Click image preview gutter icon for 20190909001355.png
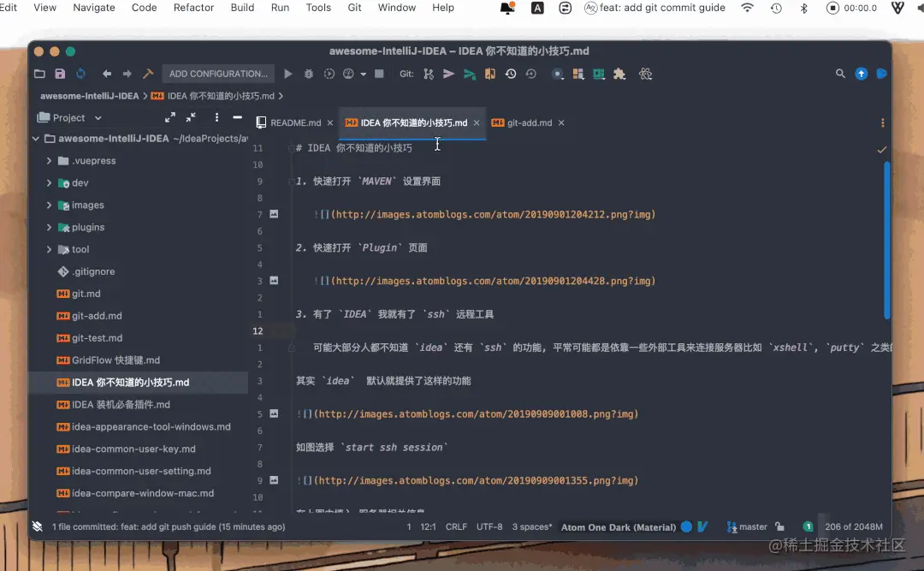Screen dimensions: 924x571 (274, 480)
